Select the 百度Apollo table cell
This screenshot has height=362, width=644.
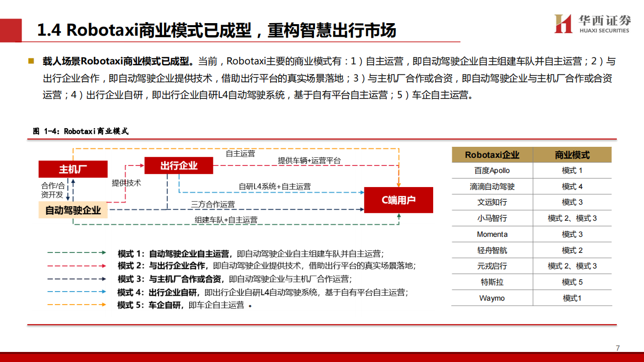point(492,170)
